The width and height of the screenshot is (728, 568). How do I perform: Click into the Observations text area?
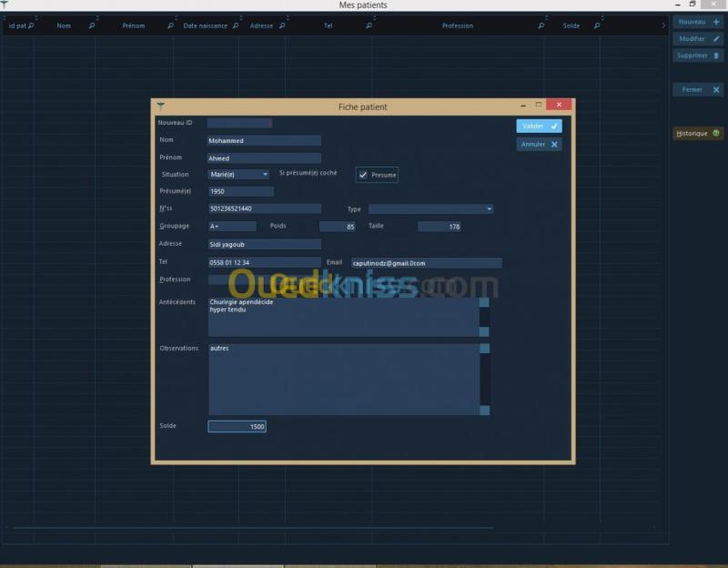click(x=344, y=380)
